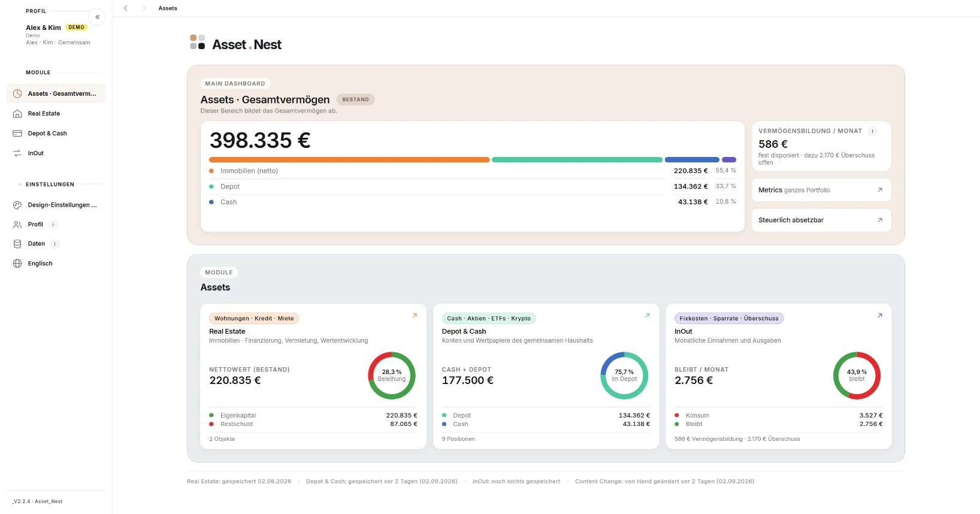Click the Wohnungen · Kredit · Miete tag
The image size is (980, 514).
[x=255, y=319]
